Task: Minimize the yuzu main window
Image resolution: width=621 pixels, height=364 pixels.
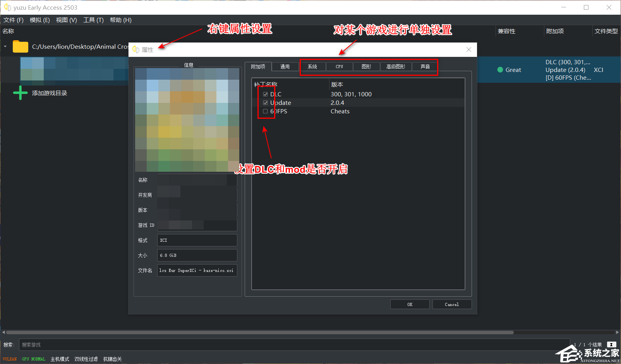Action: [x=564, y=7]
